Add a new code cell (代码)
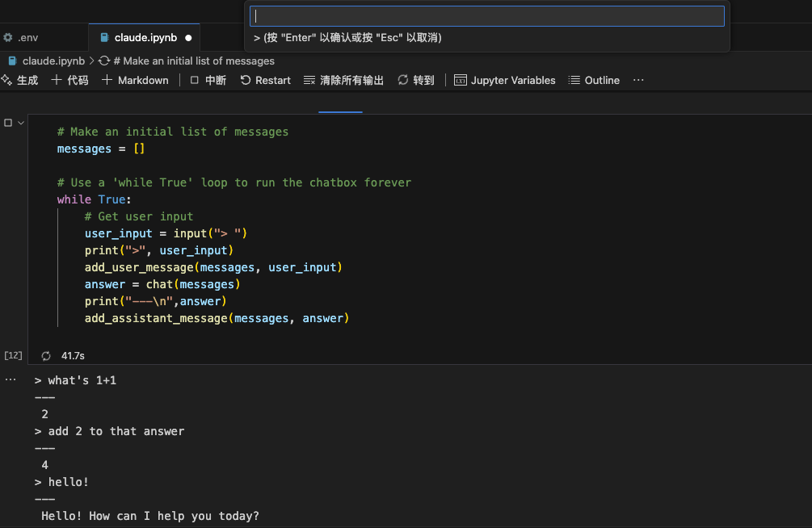Screen dimensions: 812x528 pos(69,80)
